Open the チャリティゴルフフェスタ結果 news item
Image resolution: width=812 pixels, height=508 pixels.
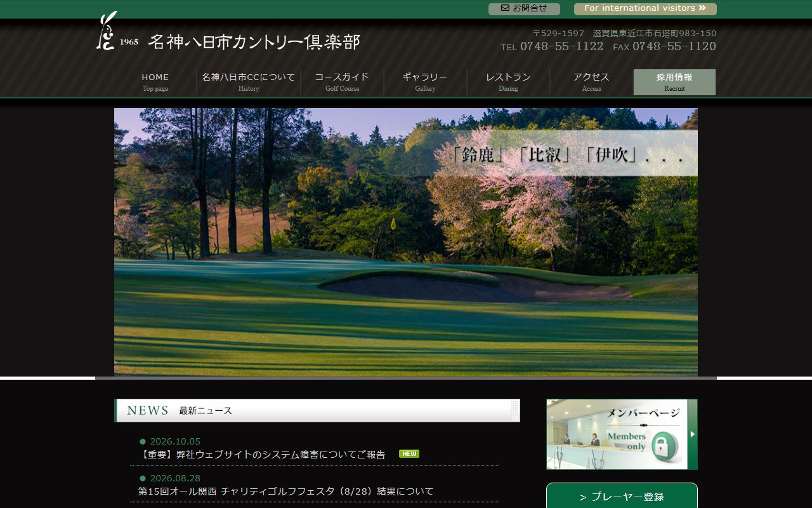(286, 491)
